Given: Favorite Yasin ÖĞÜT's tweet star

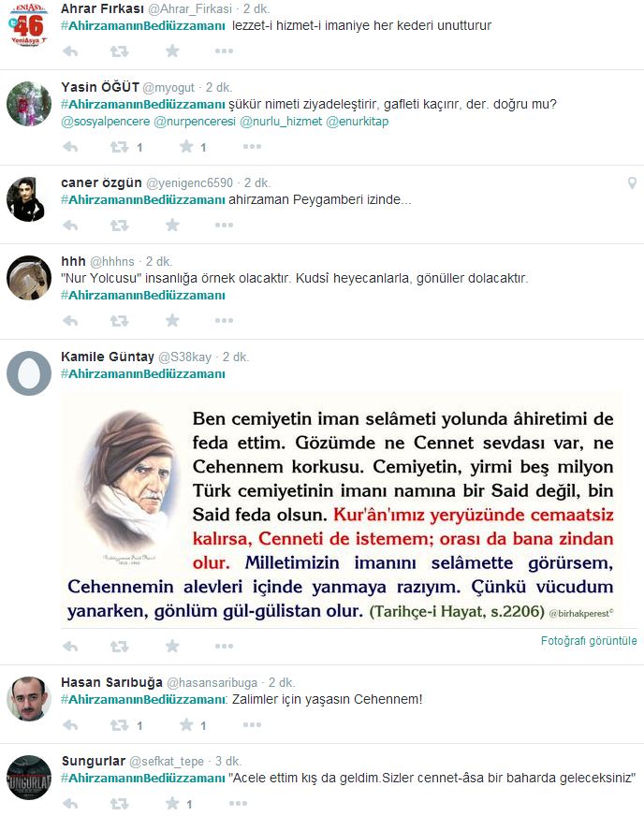Looking at the screenshot, I should coord(186,146).
